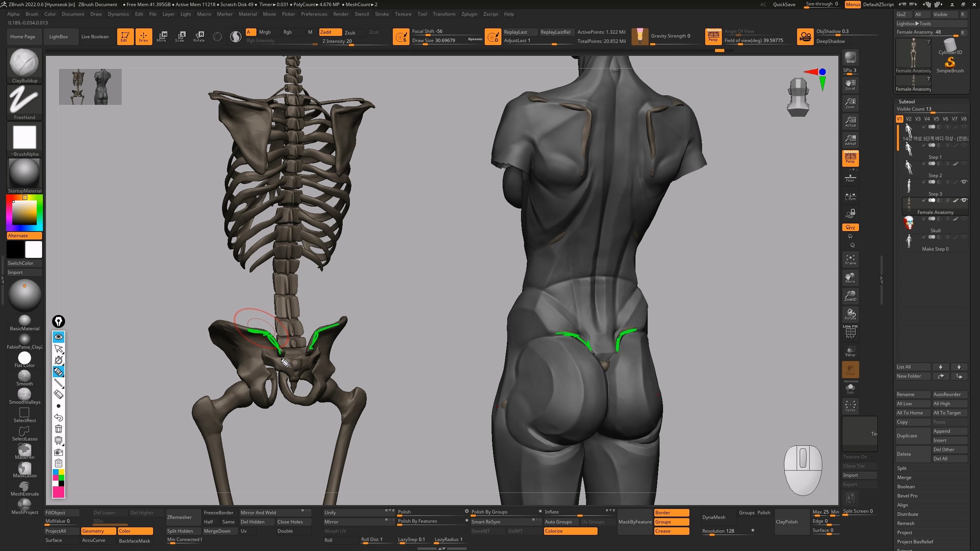
Task: Expand the Split subtool section
Action: pos(902,468)
